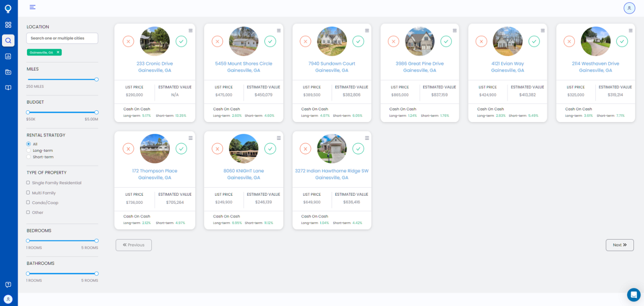Approve the 7940 Sundown Court property
The image size is (644, 306).
point(358,41)
